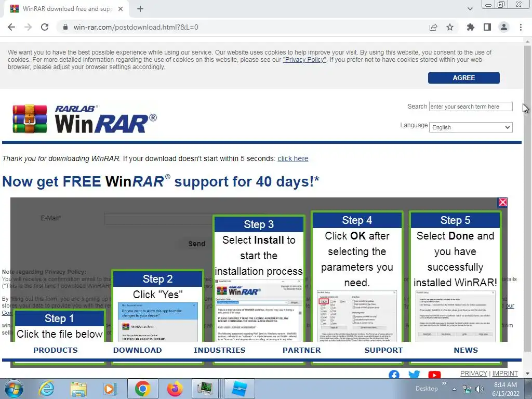
Task: Click the address bar URL
Action: (x=136, y=27)
